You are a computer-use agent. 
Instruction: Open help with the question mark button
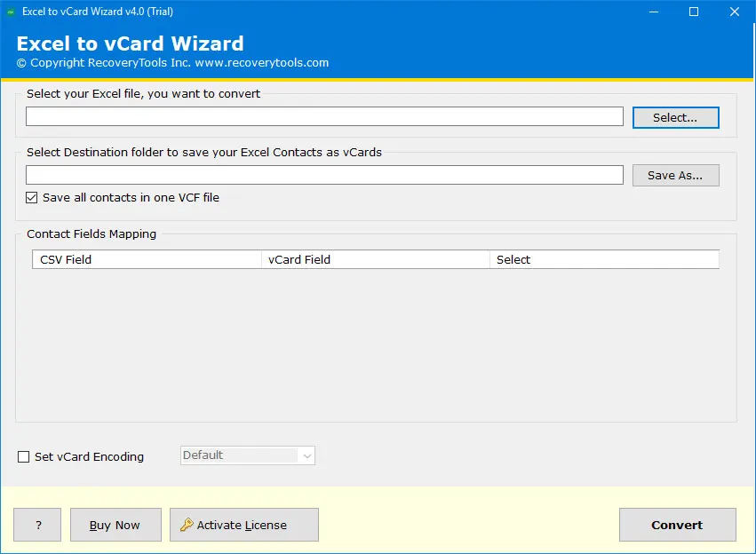[38, 525]
